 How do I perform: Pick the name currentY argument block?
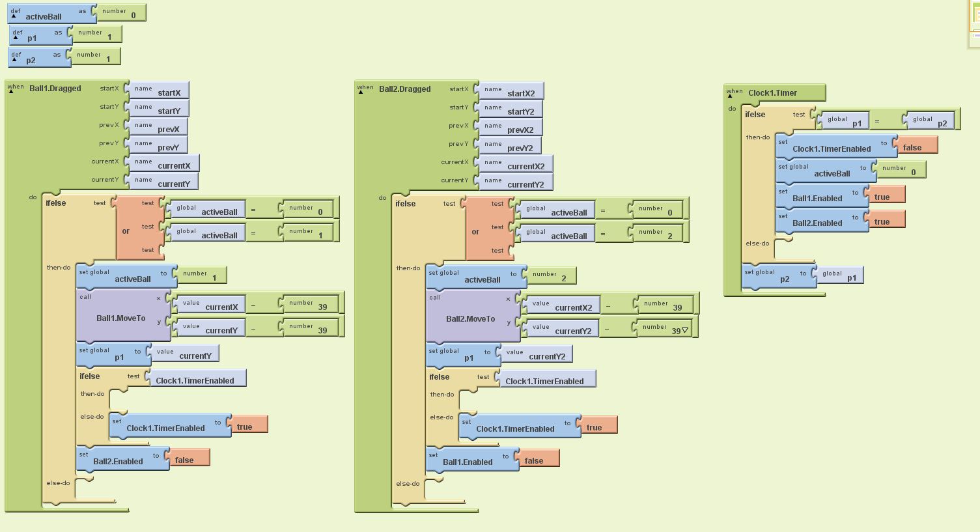163,182
